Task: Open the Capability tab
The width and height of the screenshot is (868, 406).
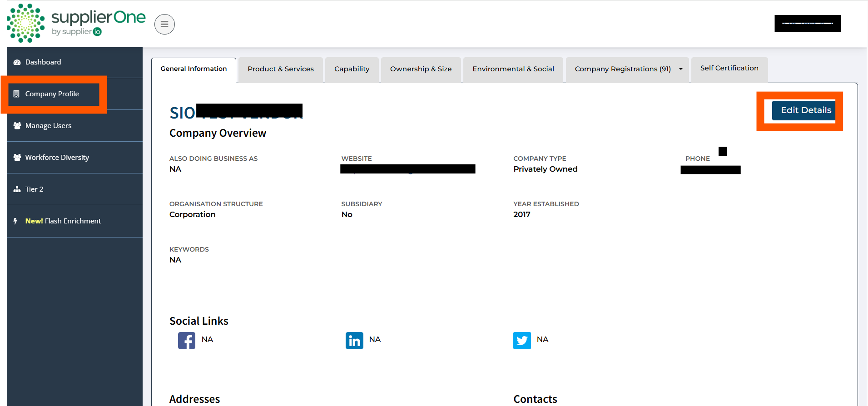Action: [352, 69]
